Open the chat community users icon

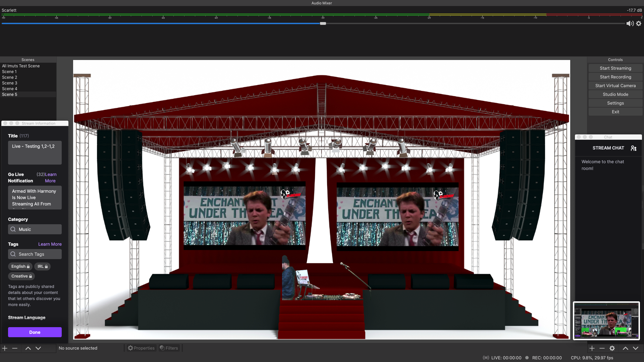tap(634, 148)
